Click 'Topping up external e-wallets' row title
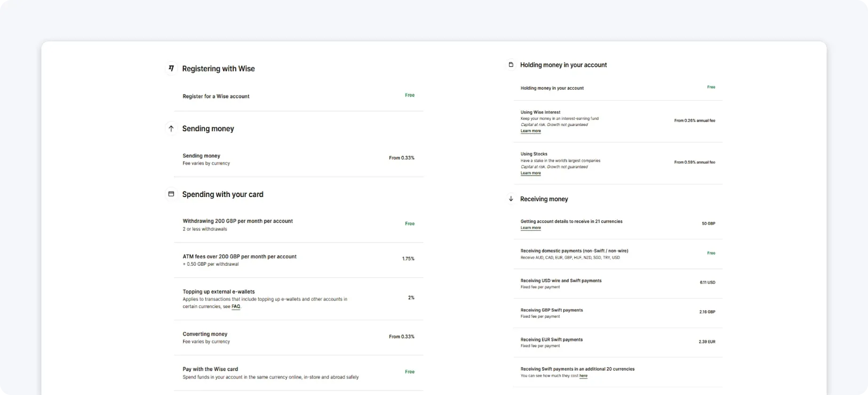 [x=219, y=292]
